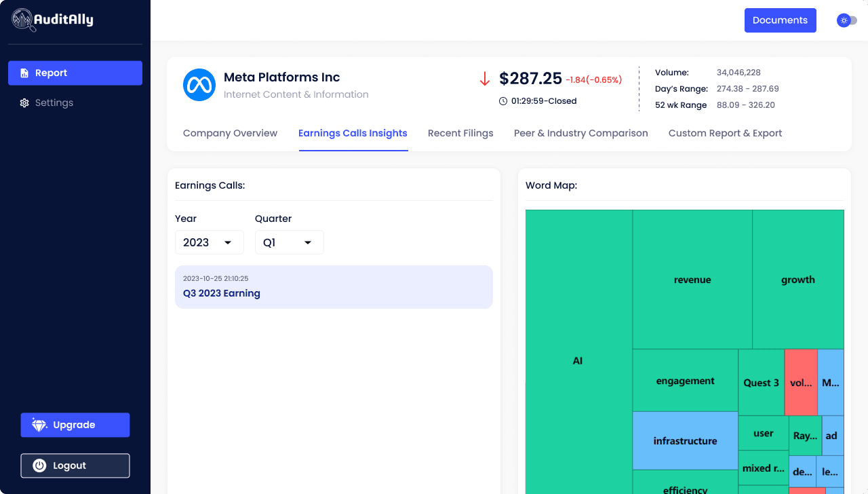Image resolution: width=868 pixels, height=494 pixels.
Task: Click the 2023-10-25 21:10:25 timestamp
Action: pos(216,278)
